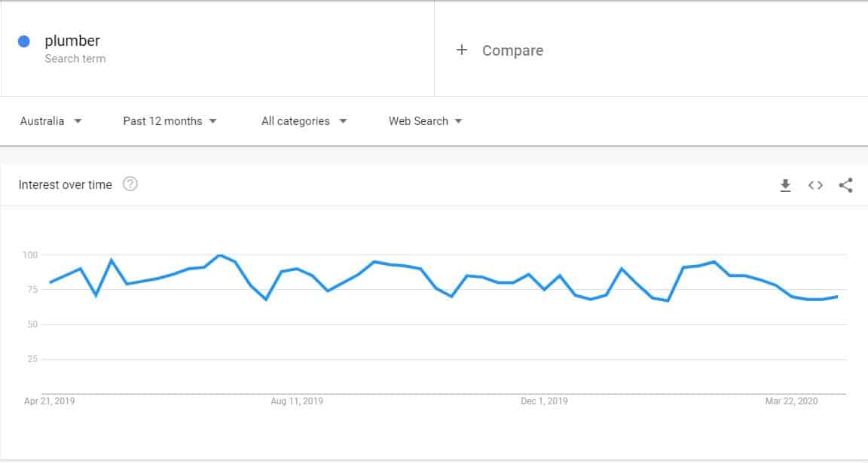Screen dimensions: 868x463
Task: Edit the plumber search term
Action: point(72,41)
